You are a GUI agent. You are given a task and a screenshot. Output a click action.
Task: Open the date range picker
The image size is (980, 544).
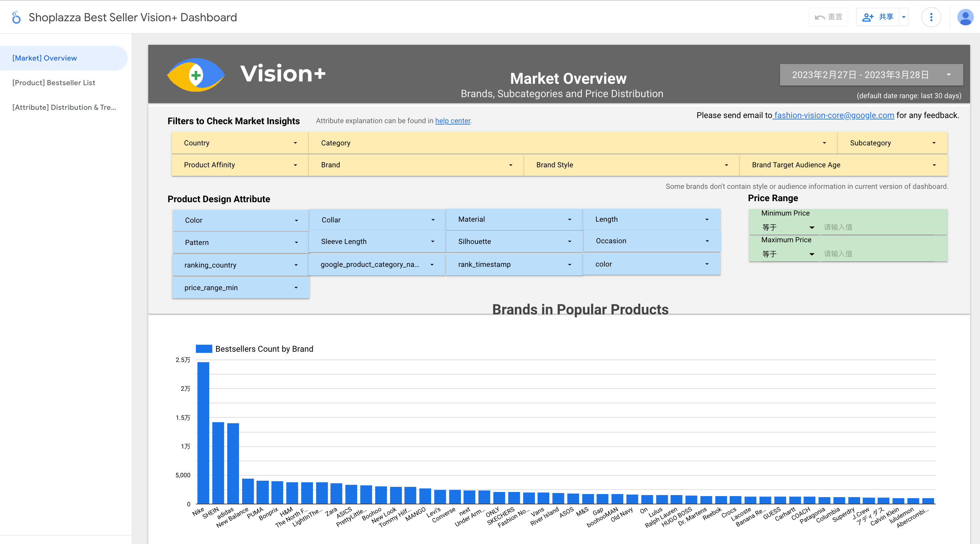pyautogui.click(x=871, y=75)
